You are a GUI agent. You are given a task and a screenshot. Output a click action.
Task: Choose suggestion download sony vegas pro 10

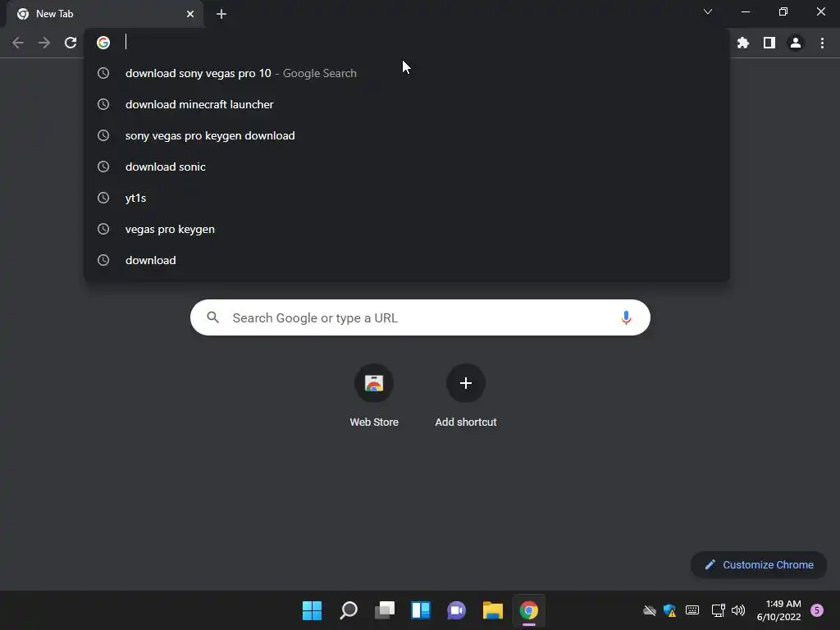(x=407, y=73)
